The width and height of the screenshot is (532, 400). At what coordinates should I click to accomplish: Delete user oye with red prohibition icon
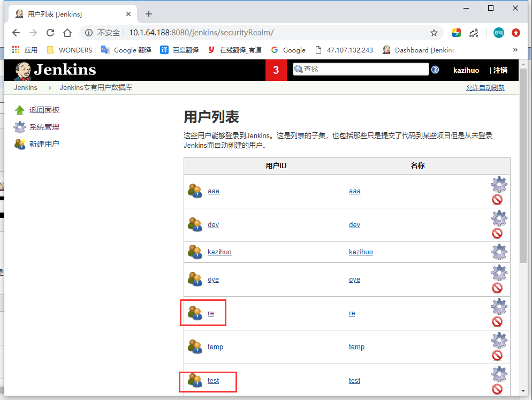[497, 288]
